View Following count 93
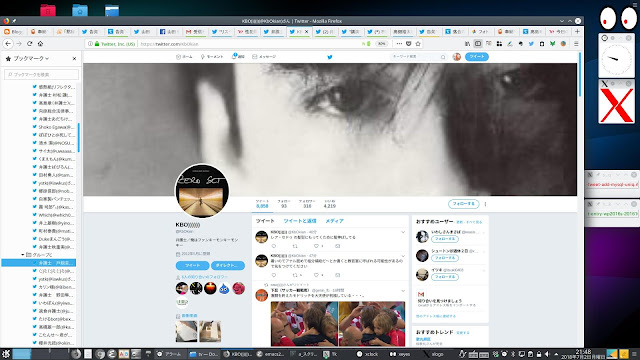The image size is (640, 360). click(x=284, y=204)
